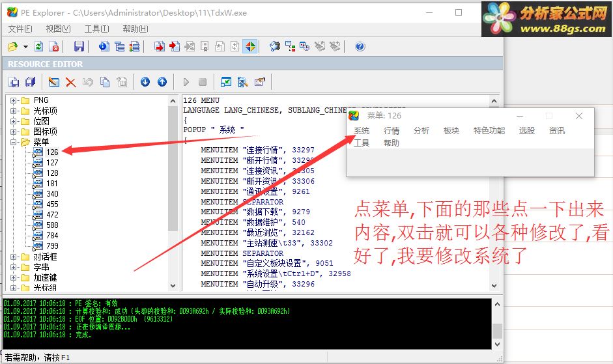Click the gray play triangle icon

click(x=186, y=82)
